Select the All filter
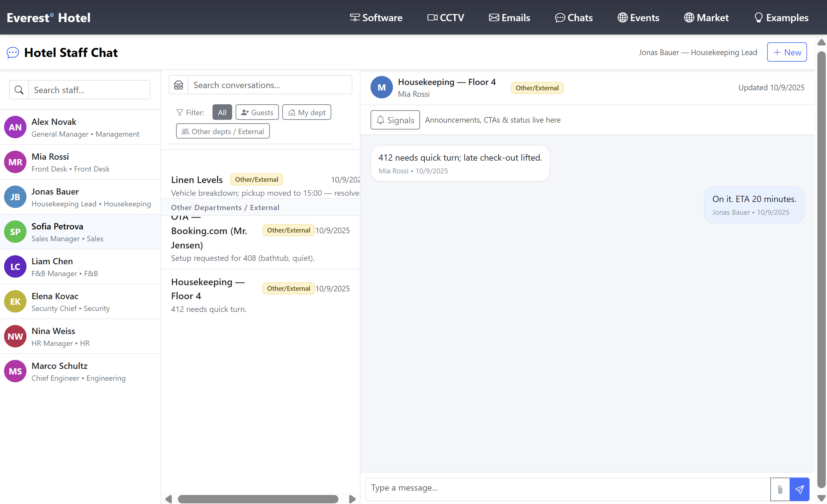This screenshot has width=827, height=504. coord(222,112)
